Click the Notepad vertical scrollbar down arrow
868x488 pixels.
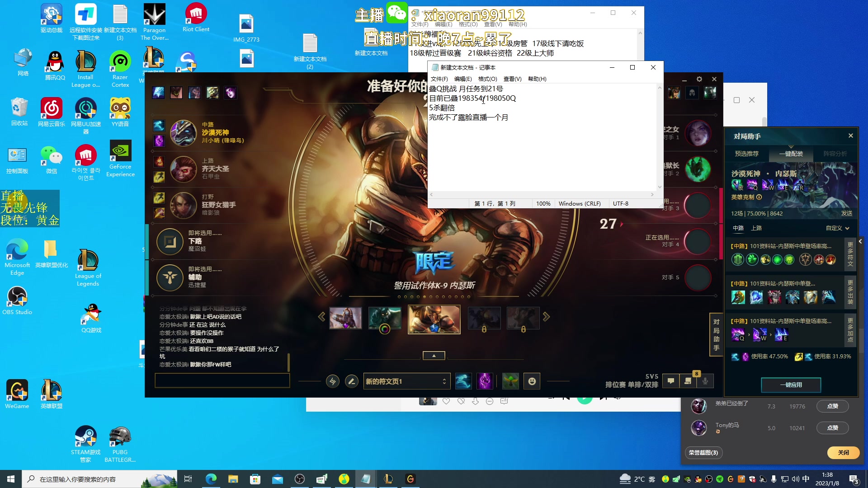pyautogui.click(x=660, y=187)
